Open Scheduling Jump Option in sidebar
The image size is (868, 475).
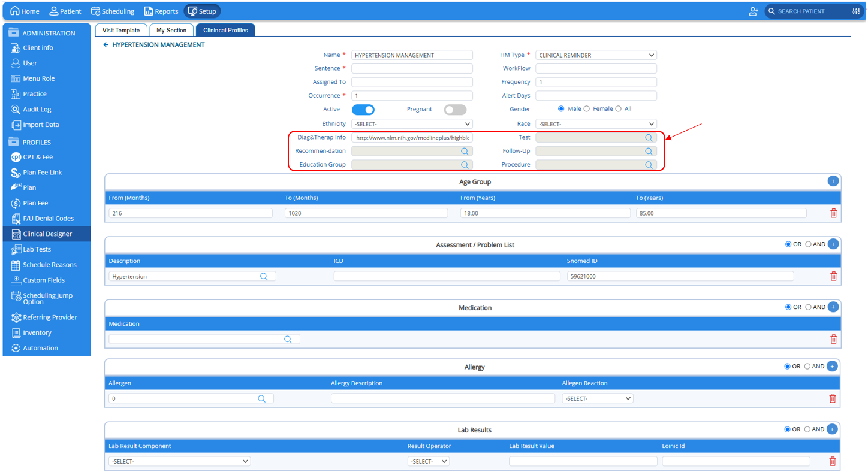coord(47,298)
